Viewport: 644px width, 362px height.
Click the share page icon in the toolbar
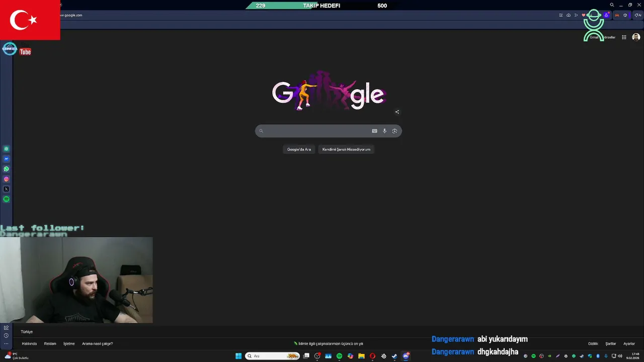click(561, 15)
